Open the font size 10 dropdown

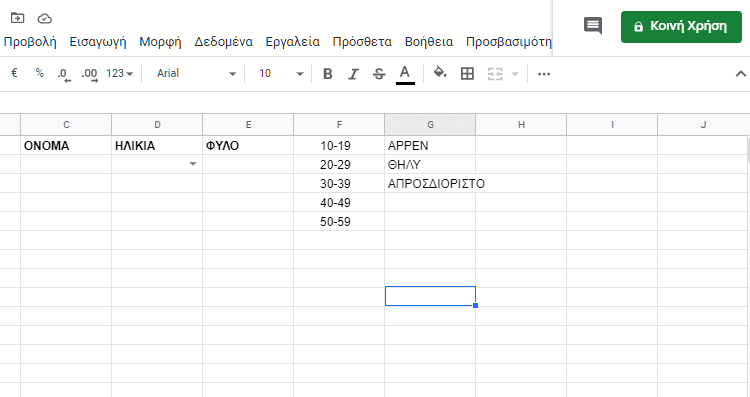pyautogui.click(x=281, y=74)
